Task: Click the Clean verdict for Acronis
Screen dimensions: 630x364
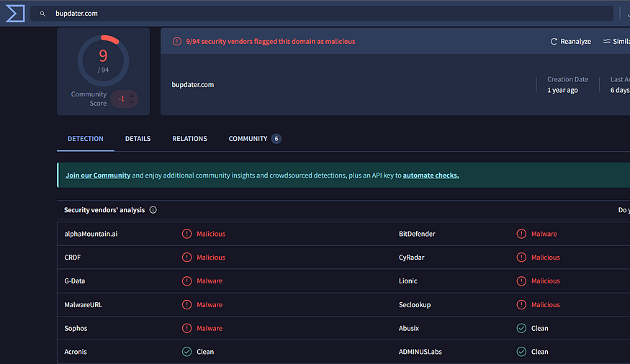Action: 205,352
